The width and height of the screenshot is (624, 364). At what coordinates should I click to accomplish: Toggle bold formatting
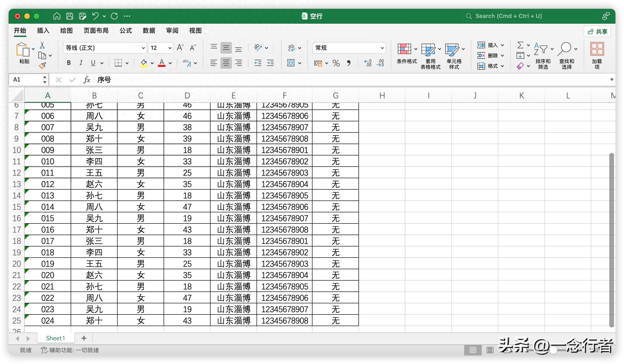[x=69, y=63]
